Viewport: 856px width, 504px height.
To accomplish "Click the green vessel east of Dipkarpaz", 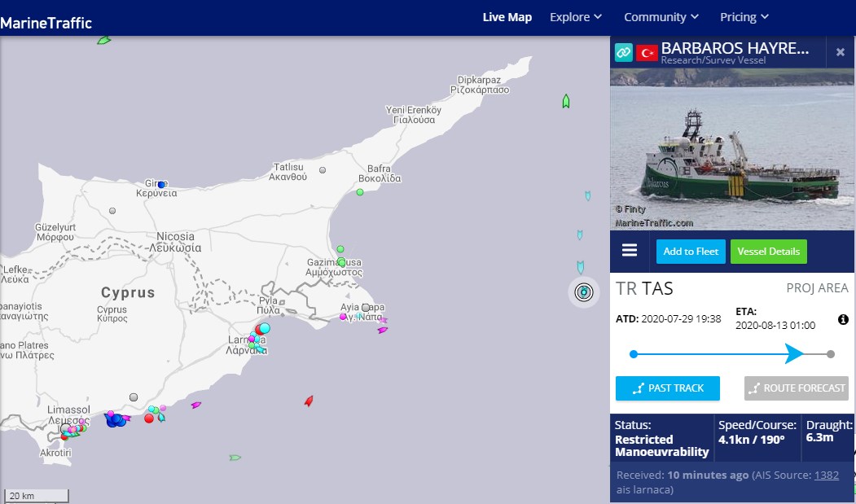I will click(566, 101).
